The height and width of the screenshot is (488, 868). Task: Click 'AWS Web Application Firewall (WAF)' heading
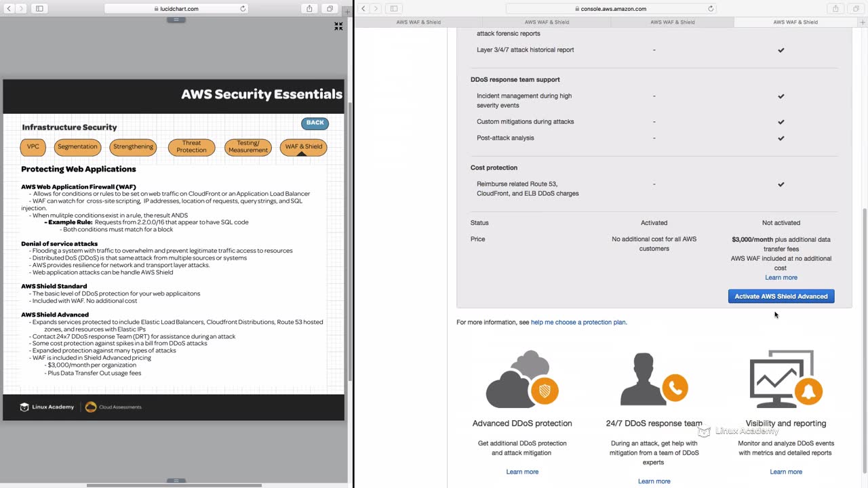(79, 186)
